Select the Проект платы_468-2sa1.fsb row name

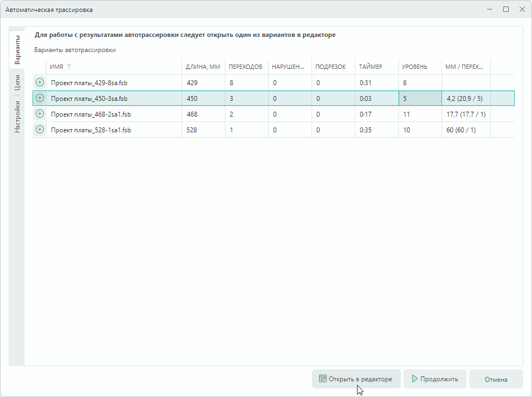coord(91,114)
